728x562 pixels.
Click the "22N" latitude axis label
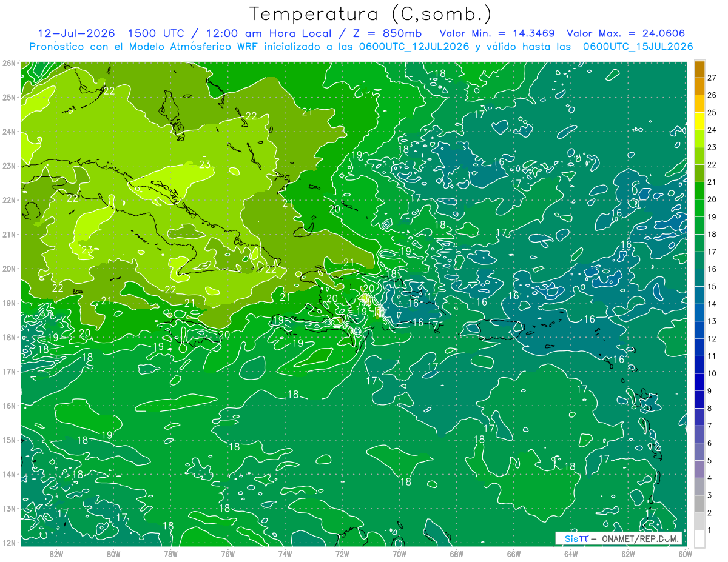coord(8,200)
